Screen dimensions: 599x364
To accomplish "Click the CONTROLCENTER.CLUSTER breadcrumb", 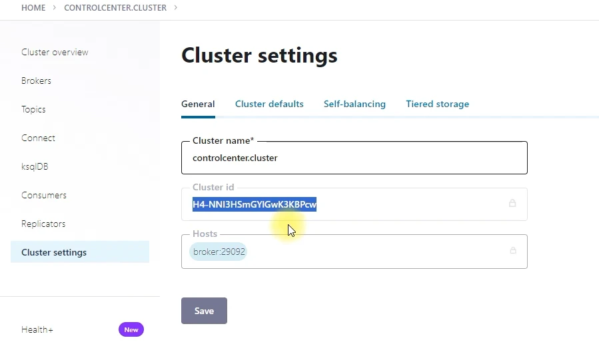I will click(115, 8).
